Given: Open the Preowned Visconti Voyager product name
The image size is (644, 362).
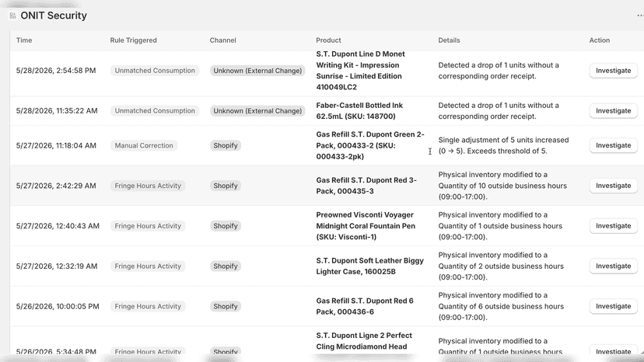Looking at the screenshot, I should pos(366,226).
